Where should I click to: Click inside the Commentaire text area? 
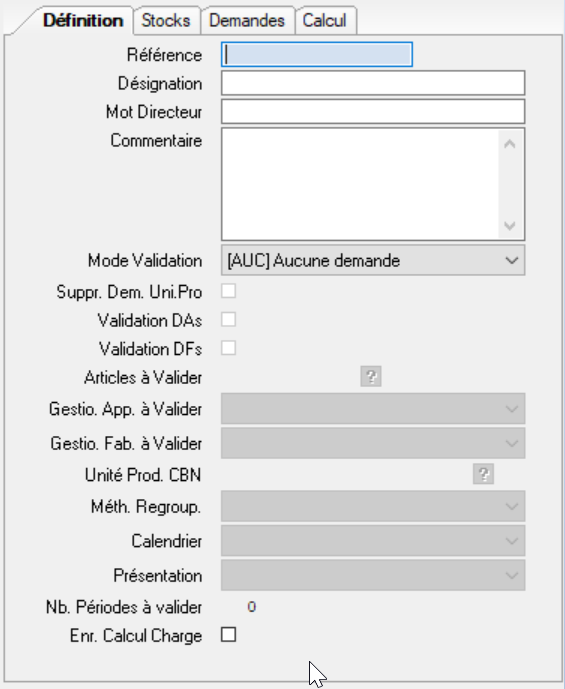[x=360, y=184]
